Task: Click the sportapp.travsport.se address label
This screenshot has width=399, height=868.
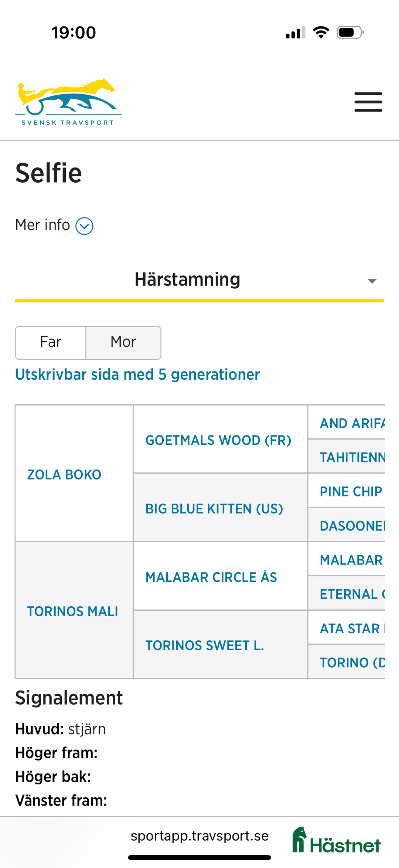Action: 199,836
